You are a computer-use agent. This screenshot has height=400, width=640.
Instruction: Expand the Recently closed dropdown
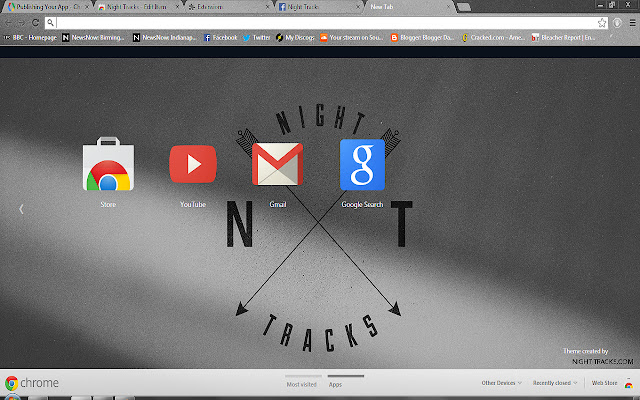point(555,383)
